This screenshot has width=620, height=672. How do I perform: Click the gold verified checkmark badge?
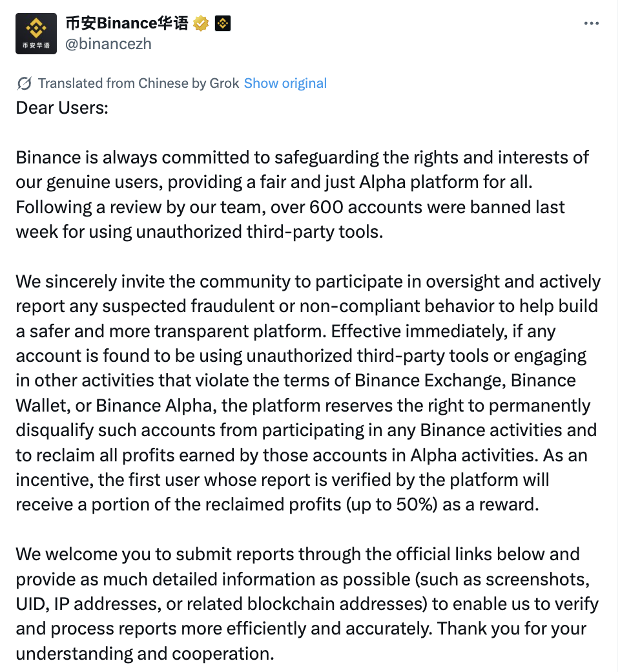click(x=201, y=24)
